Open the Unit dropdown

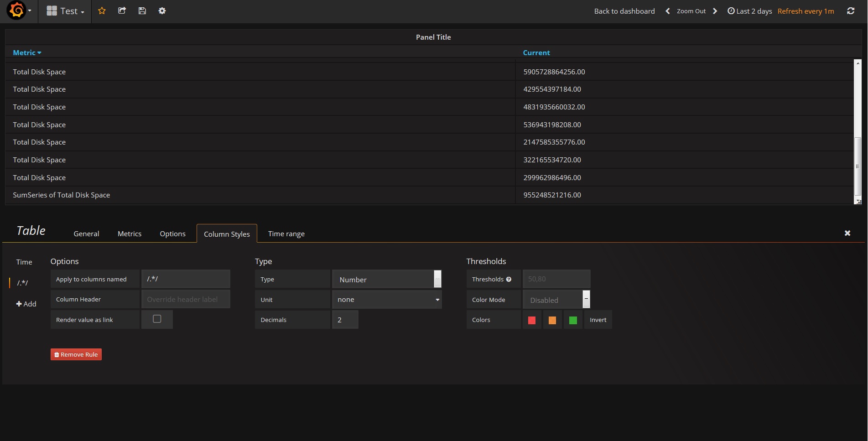point(387,300)
